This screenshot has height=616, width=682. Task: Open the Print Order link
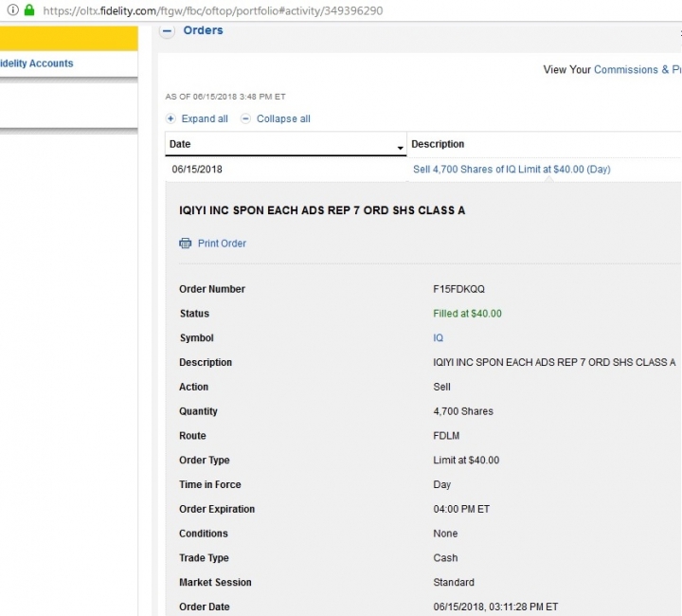[x=222, y=244]
